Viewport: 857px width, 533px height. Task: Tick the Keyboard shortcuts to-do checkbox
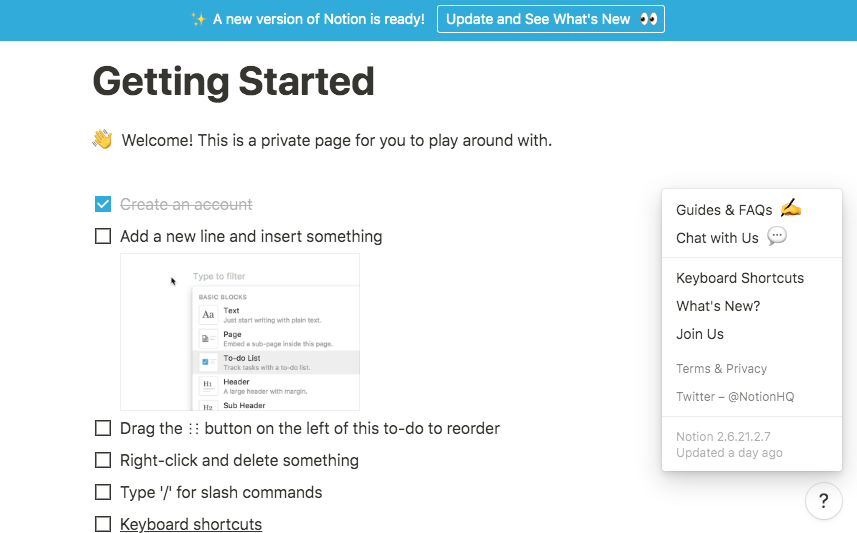[103, 525]
